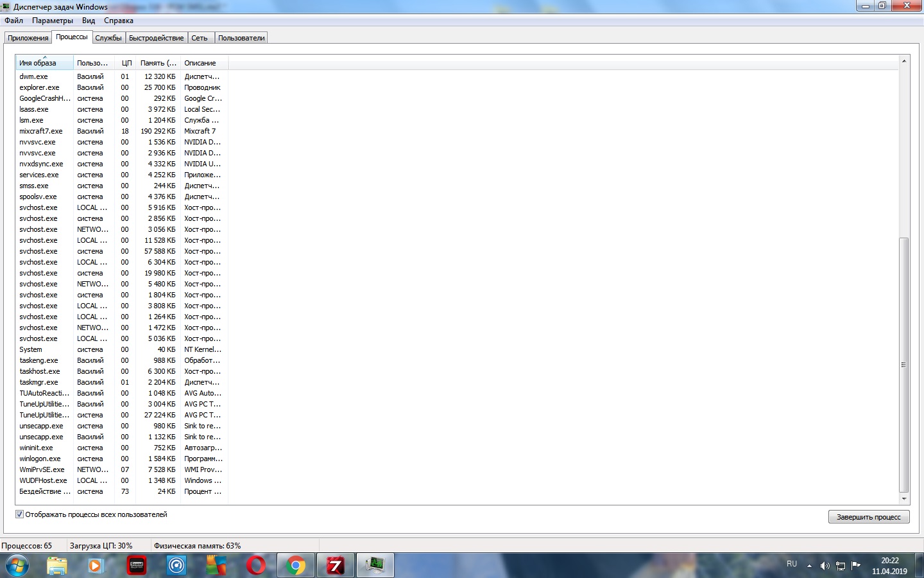The height and width of the screenshot is (578, 924).
Task: Launch Opera browser from the taskbar
Action: (x=255, y=566)
